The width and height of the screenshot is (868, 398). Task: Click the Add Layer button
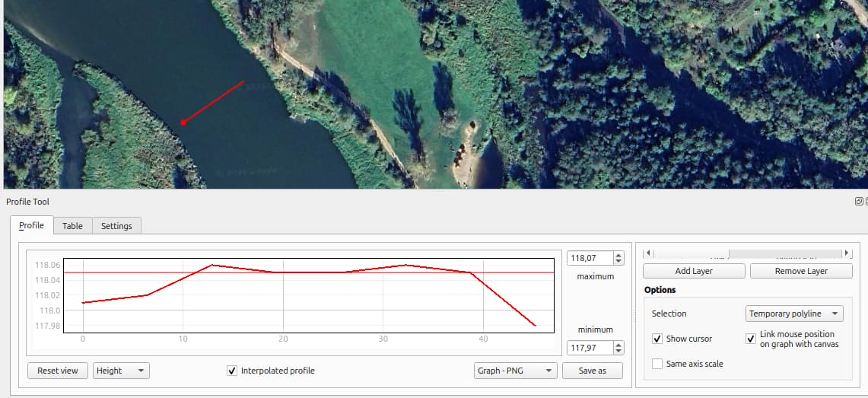[693, 271]
